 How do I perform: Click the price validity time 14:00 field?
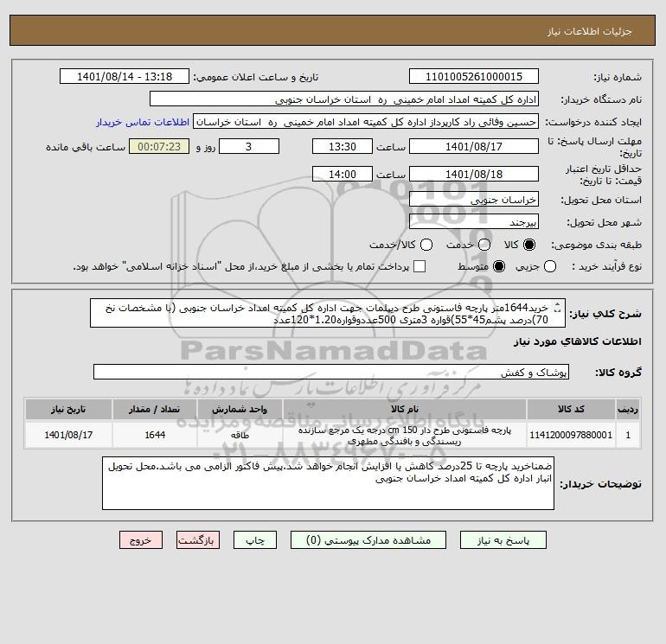(343, 174)
